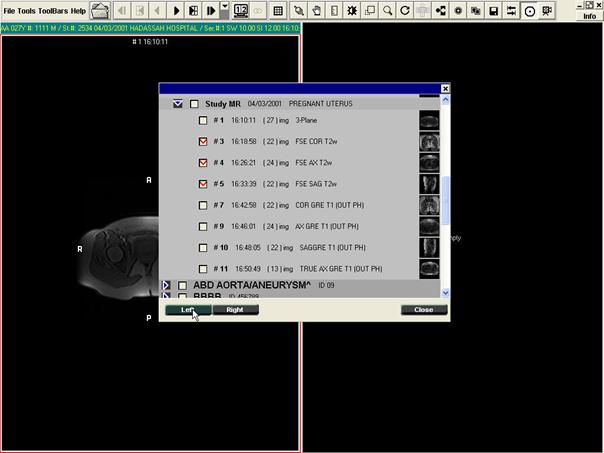Click the Left button in dialog
604x453 pixels.
coord(188,310)
